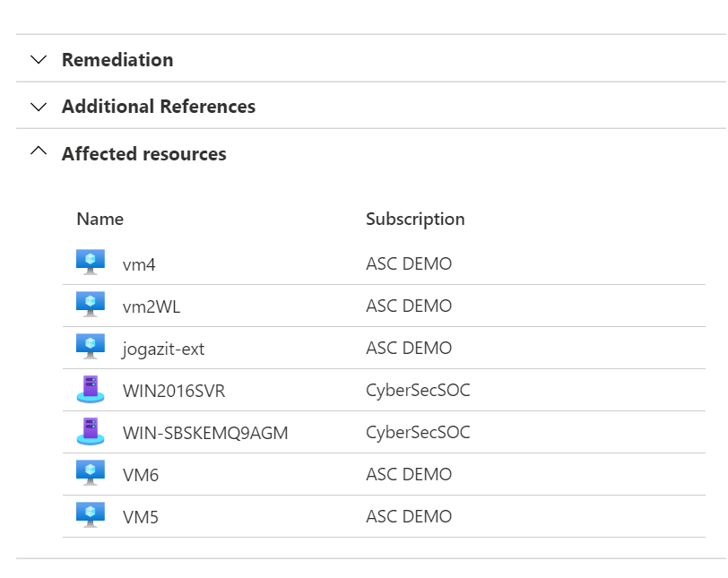Expand the Additional References chevron
The image size is (728, 578).
(x=39, y=107)
